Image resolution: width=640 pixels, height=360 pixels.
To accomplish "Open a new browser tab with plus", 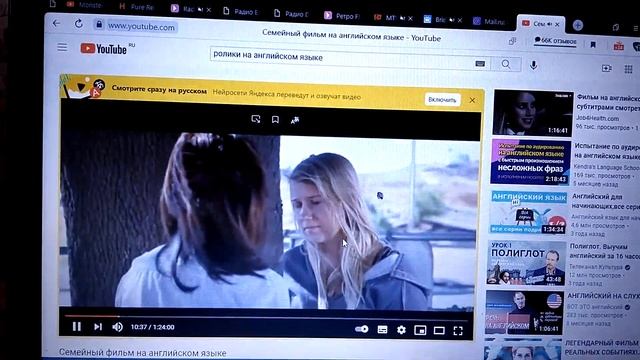I will pos(578,25).
